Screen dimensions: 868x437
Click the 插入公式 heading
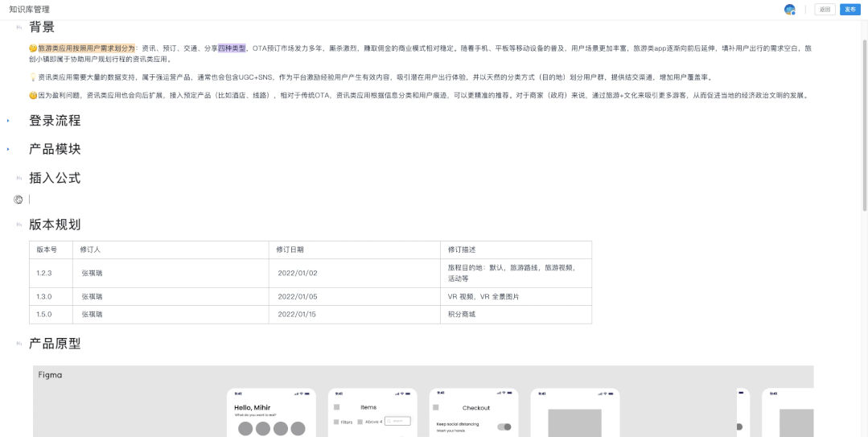pyautogui.click(x=55, y=178)
